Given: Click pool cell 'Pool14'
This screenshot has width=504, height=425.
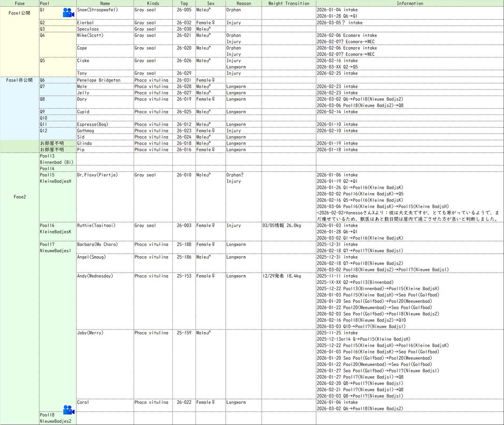Looking at the screenshot, I should 58,169.
